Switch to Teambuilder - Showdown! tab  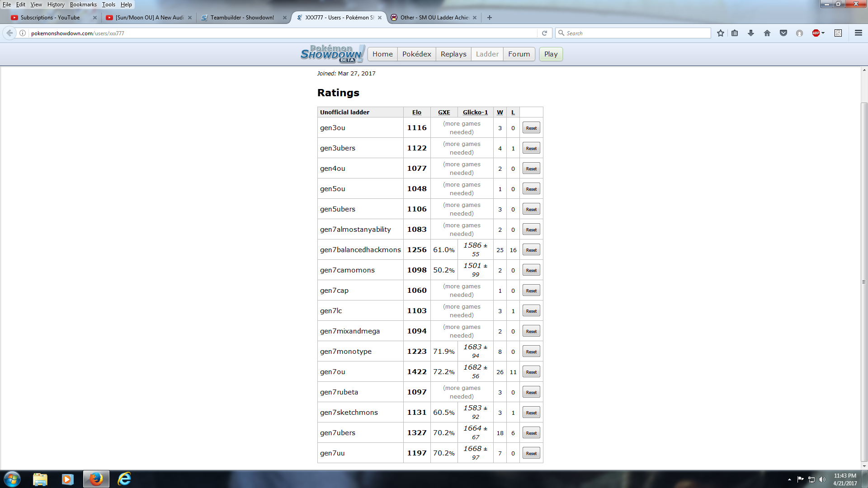242,18
